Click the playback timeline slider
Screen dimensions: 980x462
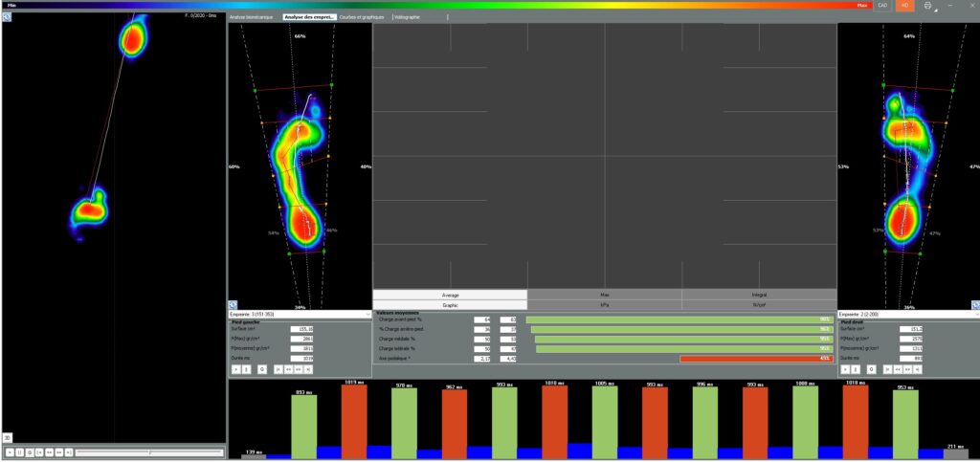tap(148, 451)
